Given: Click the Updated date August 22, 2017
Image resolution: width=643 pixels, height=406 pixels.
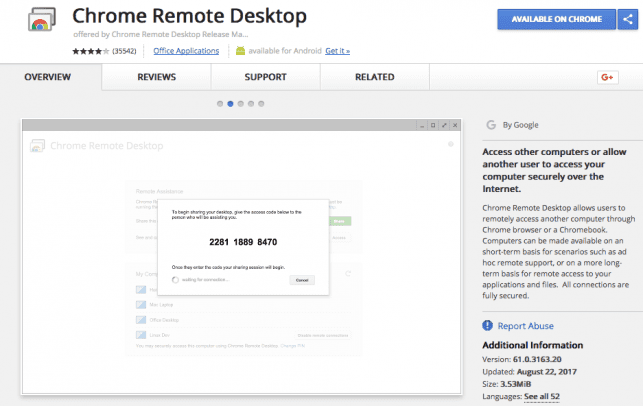Looking at the screenshot, I should tap(547, 372).
